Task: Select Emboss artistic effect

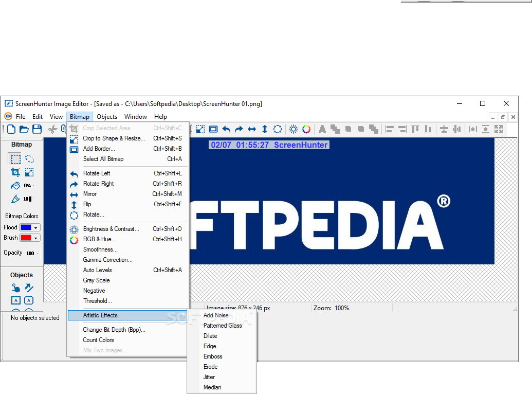Action: [x=222, y=356]
